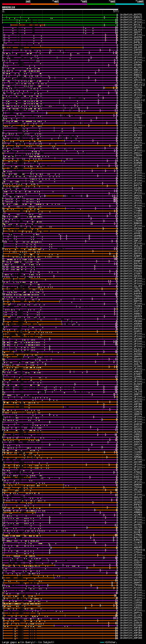Click the cyan ~100% identity legend bar
This screenshot has height=644, width=146.
click(x=130, y=4)
